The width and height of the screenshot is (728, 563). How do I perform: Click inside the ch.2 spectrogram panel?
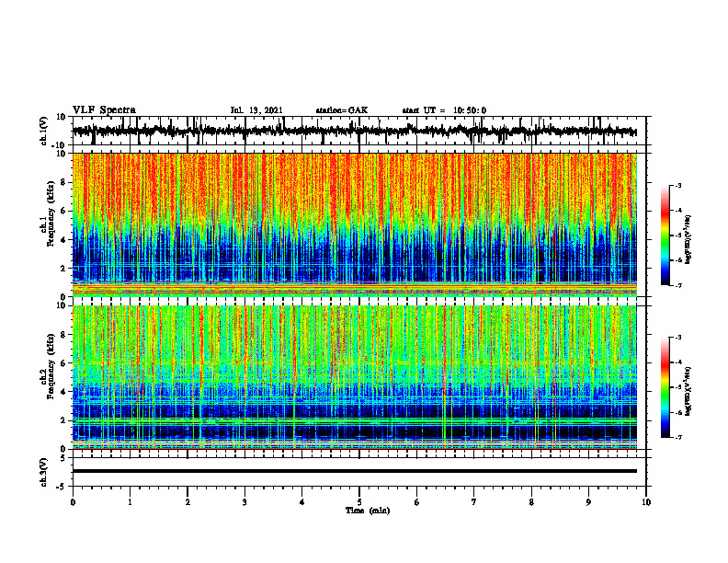(x=355, y=377)
